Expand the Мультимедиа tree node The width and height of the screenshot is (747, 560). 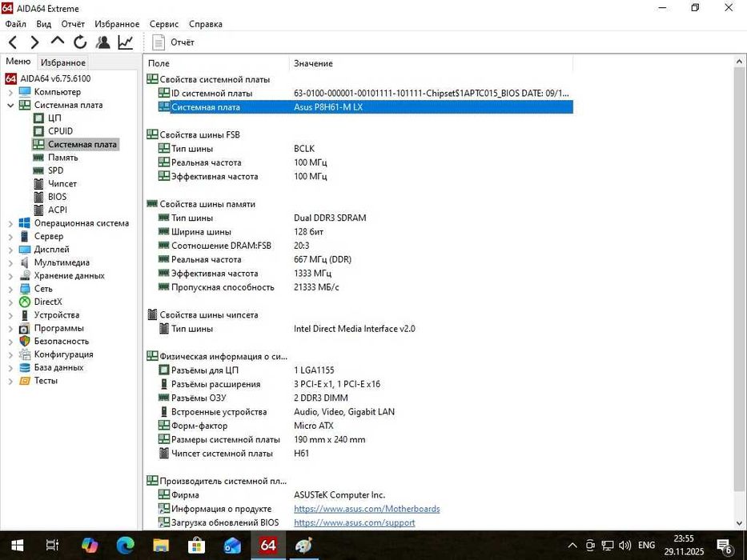(10, 262)
